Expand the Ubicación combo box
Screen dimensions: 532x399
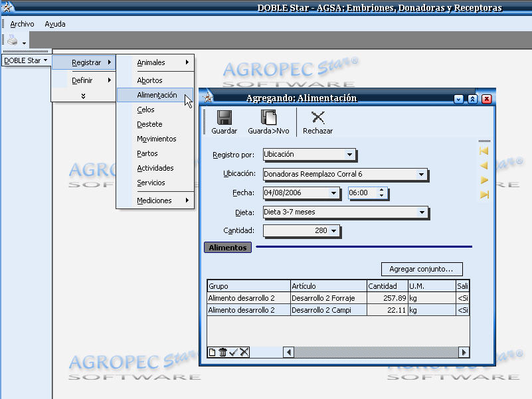click(421, 175)
